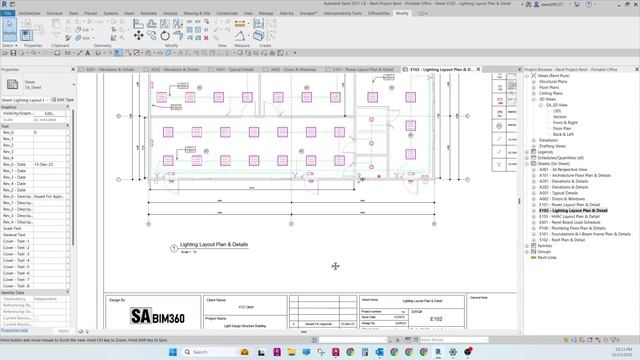
Task: Open the Windows Start menu
Action: pos(173,352)
